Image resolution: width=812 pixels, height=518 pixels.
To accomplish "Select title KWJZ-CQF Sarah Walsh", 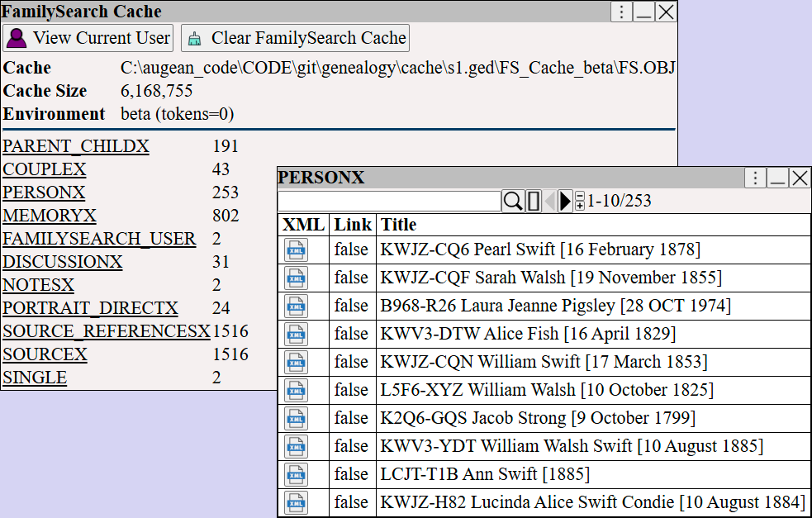I will [551, 278].
